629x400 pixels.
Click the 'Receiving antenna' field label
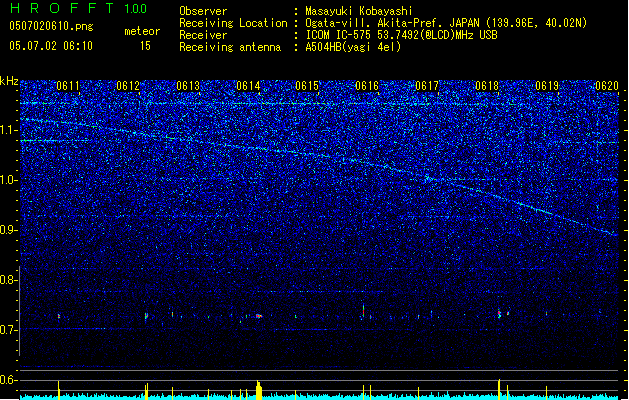tap(230, 47)
